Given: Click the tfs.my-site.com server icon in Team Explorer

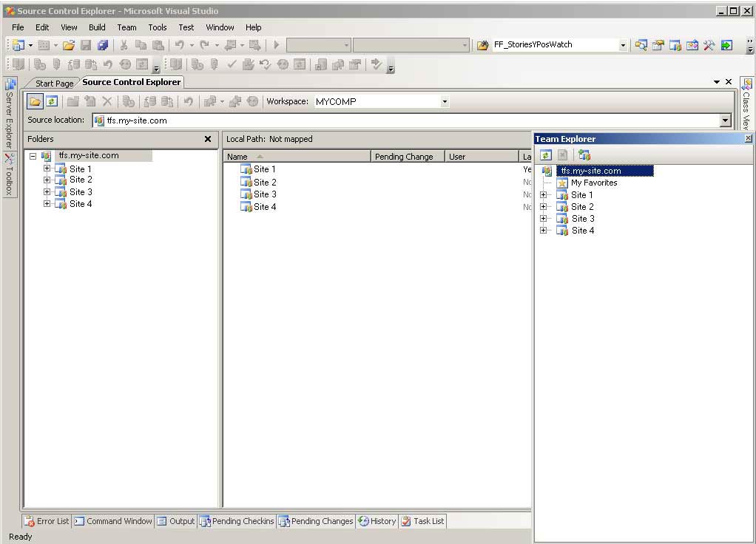Looking at the screenshot, I should 547,171.
